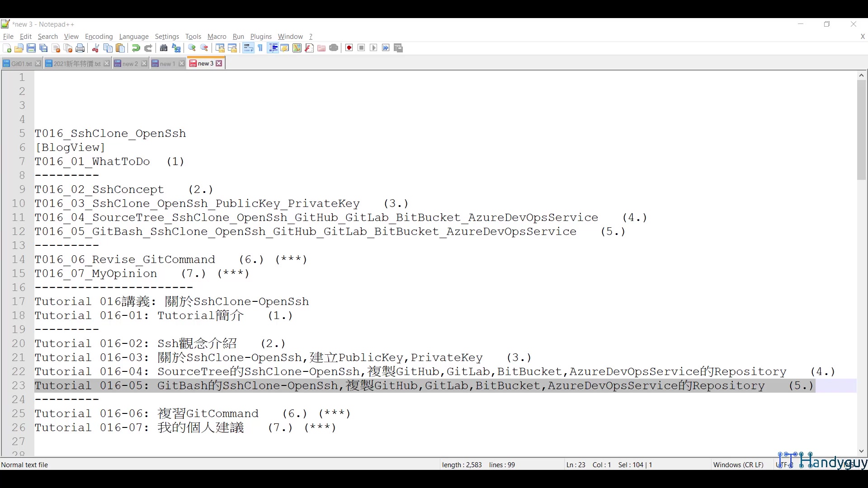The image size is (868, 488).
Task: Open the Plugins menu
Action: tap(261, 37)
